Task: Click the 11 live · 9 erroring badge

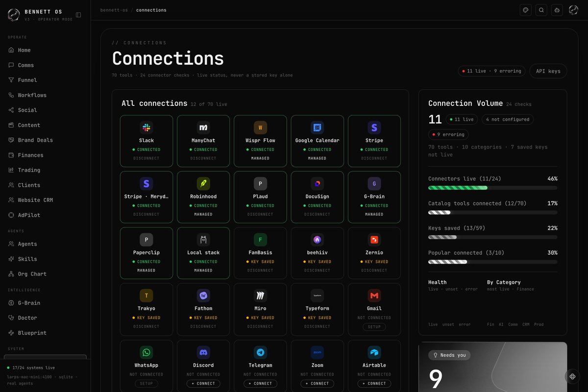Action: click(491, 71)
